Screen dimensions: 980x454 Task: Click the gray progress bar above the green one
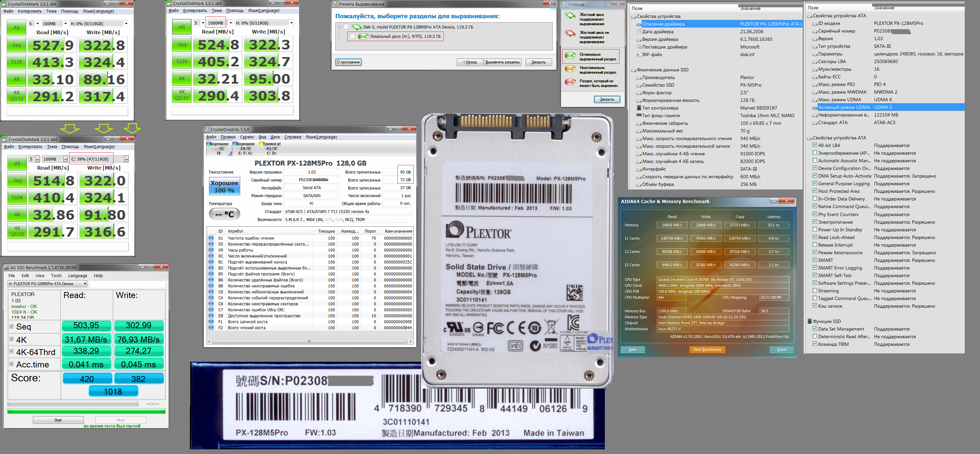click(73, 404)
